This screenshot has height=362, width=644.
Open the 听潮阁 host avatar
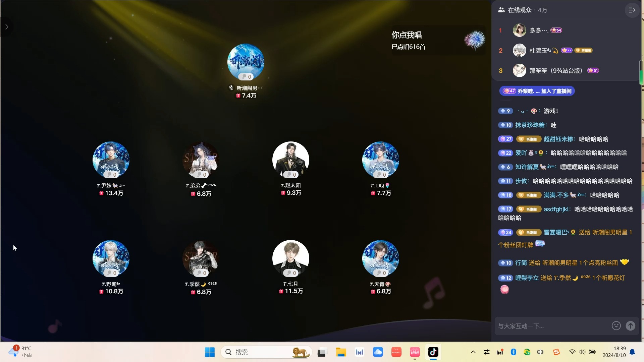pos(246,62)
